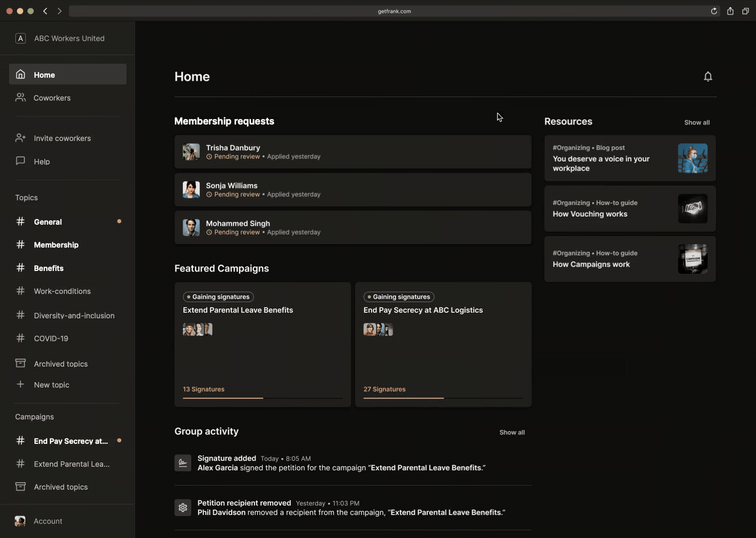Show all Resources
This screenshot has width=756, height=538.
(x=697, y=122)
